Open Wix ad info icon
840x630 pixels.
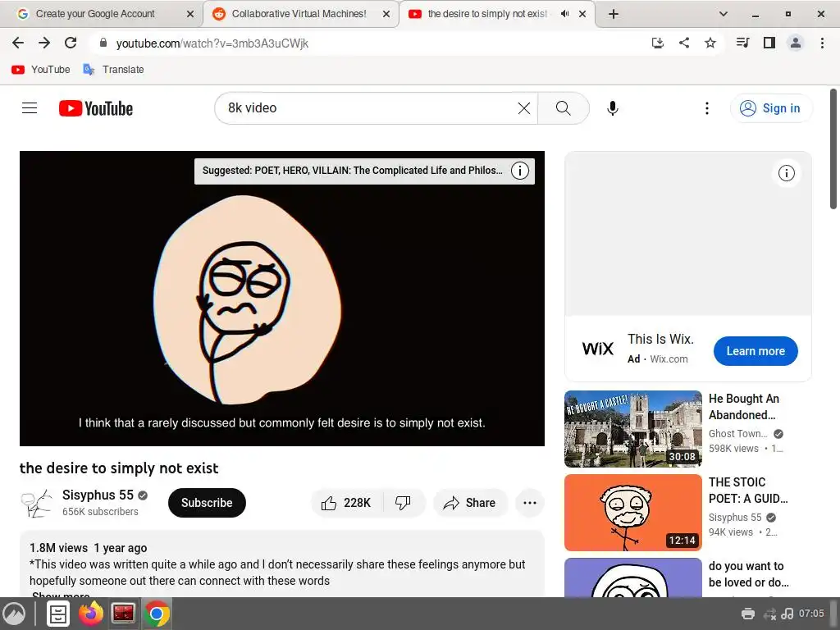point(786,173)
